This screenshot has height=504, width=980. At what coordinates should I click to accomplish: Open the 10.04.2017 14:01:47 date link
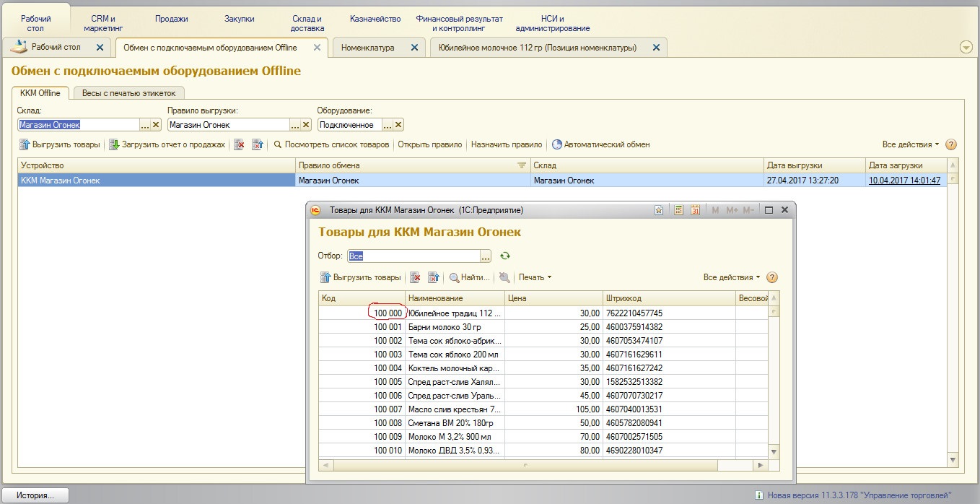(x=904, y=181)
